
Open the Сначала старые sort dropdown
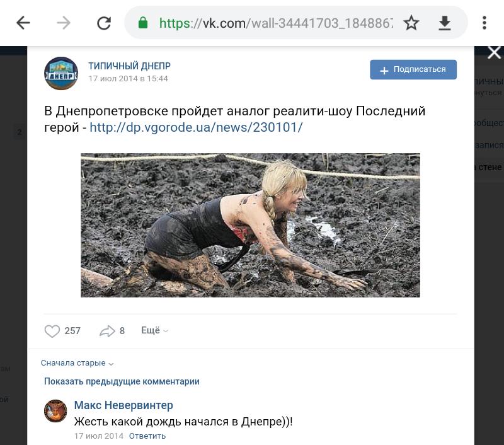tap(77, 363)
